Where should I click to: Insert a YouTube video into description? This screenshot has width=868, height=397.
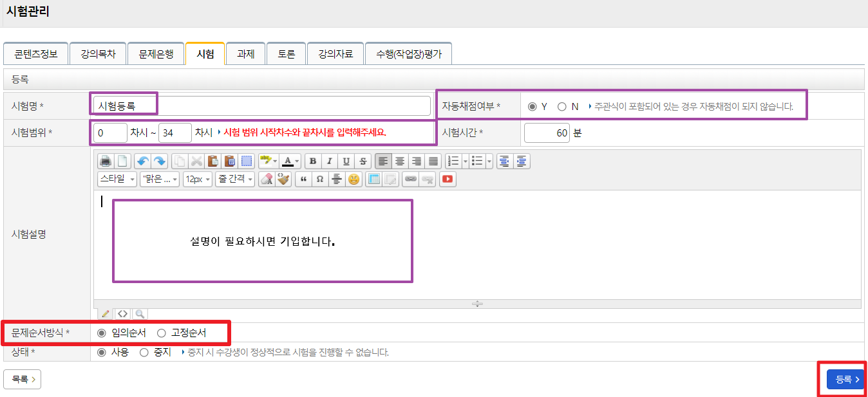pyautogui.click(x=448, y=180)
